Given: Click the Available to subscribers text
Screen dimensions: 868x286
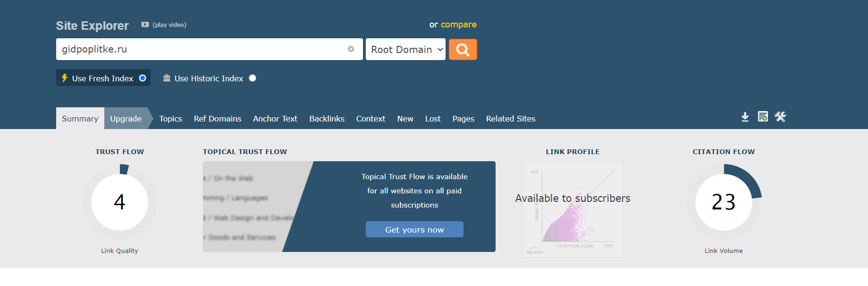Looking at the screenshot, I should (573, 198).
